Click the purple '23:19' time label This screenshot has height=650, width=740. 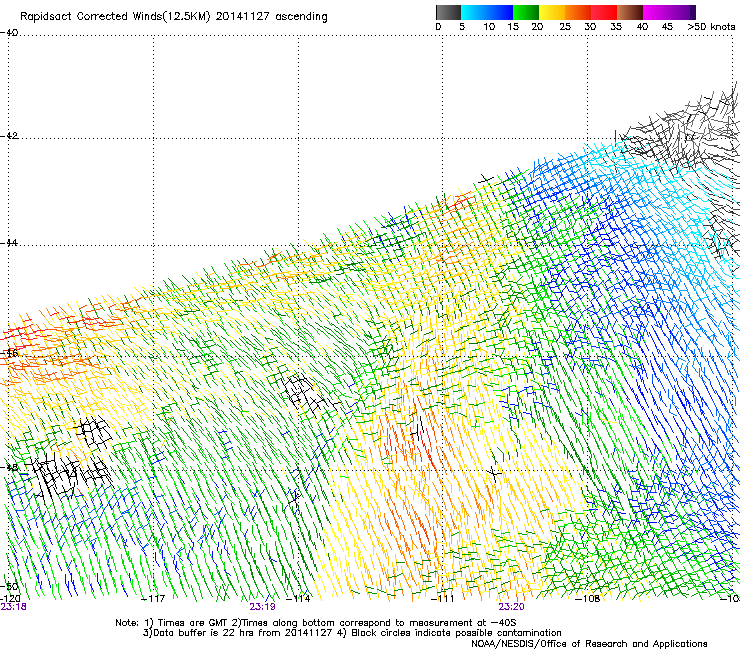point(262,607)
